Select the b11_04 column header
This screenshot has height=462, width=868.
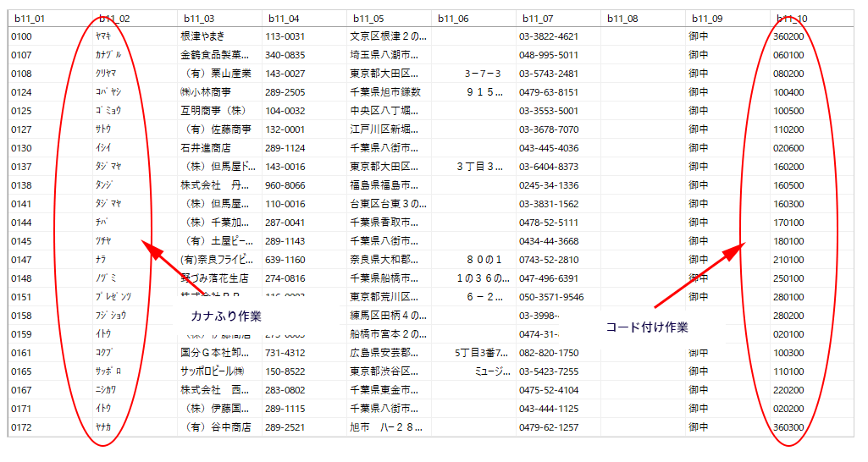coord(284,18)
